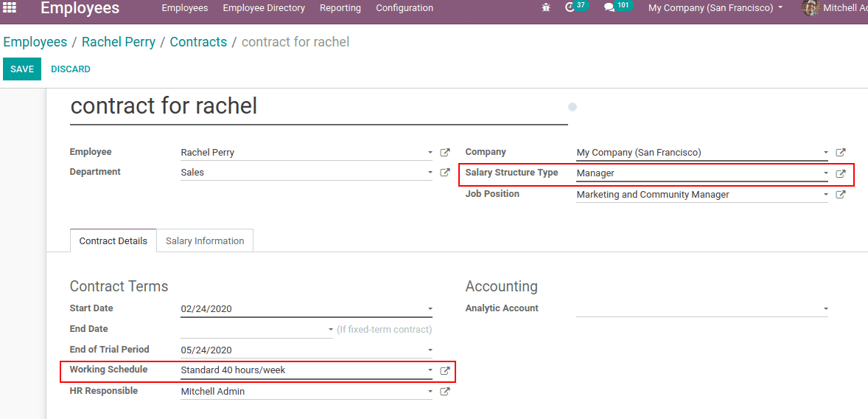Open external link for Working Schedule
This screenshot has width=868, height=419.
(x=444, y=370)
